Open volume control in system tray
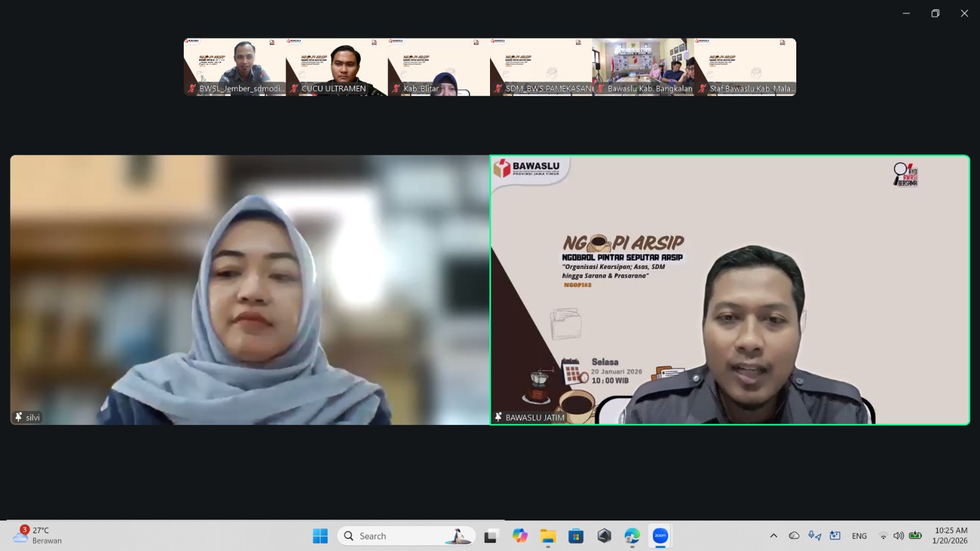980x551 pixels. coord(899,536)
